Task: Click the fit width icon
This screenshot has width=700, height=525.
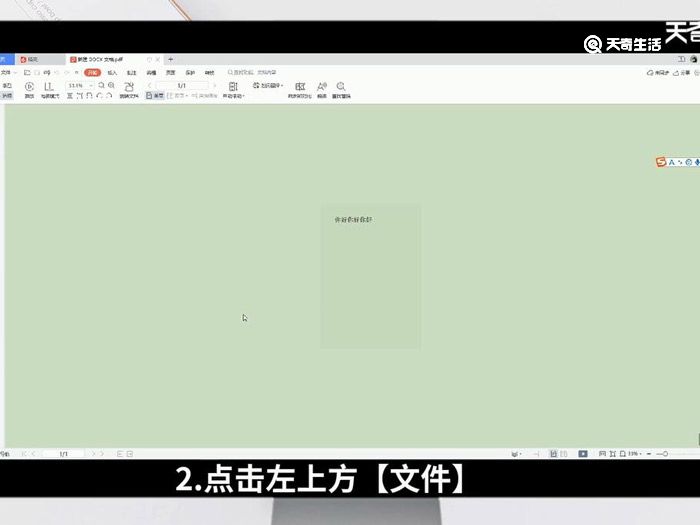Action: click(x=80, y=96)
